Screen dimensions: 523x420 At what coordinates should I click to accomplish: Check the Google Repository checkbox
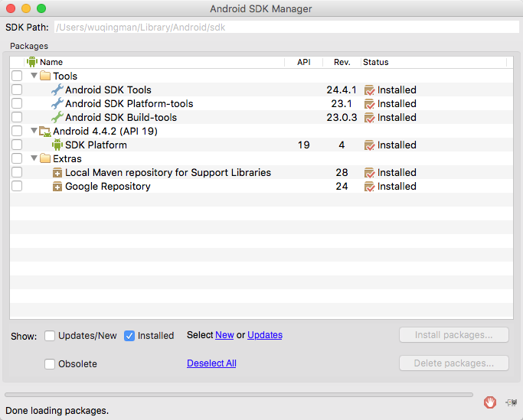tap(17, 186)
